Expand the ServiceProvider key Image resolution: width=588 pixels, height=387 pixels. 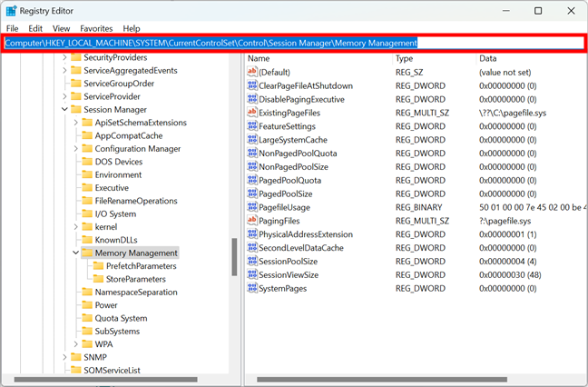point(64,96)
